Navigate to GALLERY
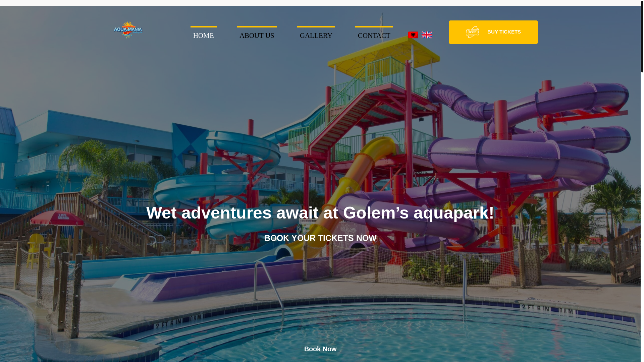The height and width of the screenshot is (362, 644). (316, 36)
